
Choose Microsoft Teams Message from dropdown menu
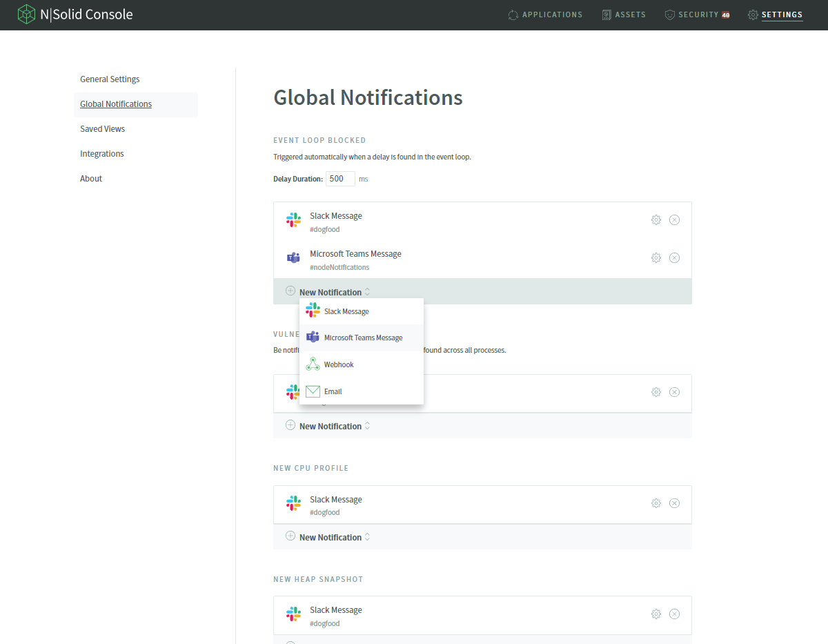[362, 338]
